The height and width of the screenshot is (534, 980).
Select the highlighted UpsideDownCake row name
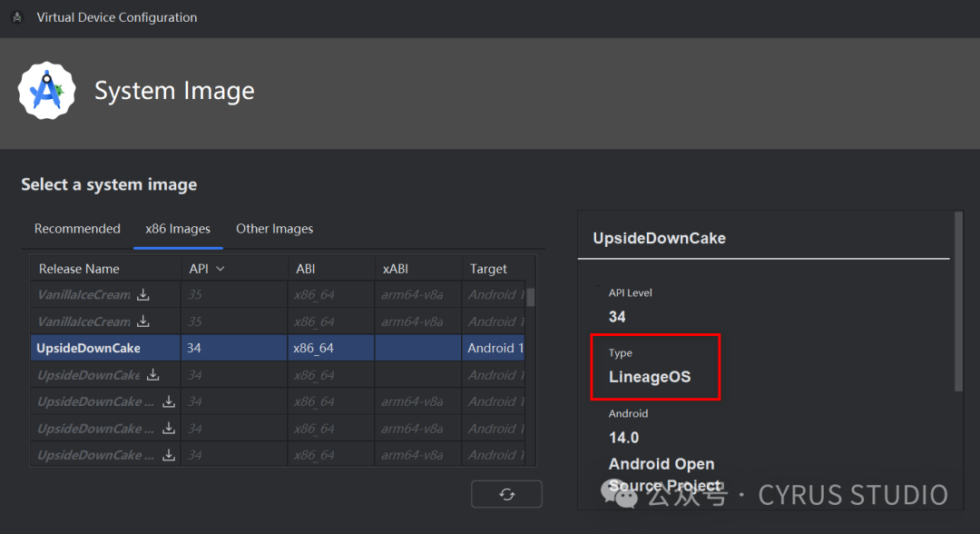pos(88,349)
